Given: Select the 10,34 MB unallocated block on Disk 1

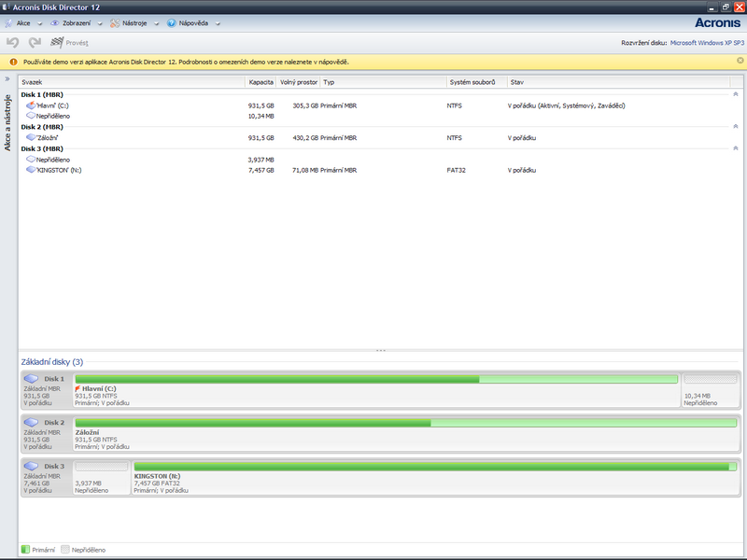Looking at the screenshot, I should coord(711,390).
